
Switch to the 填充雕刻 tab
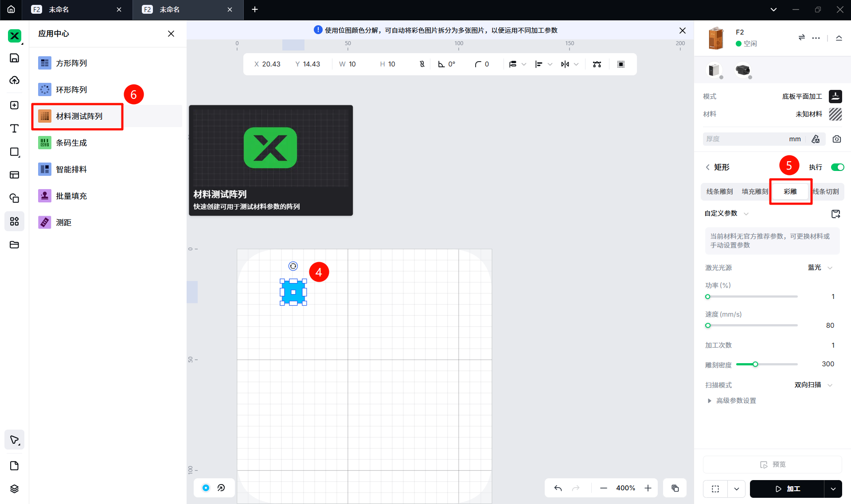(x=754, y=191)
